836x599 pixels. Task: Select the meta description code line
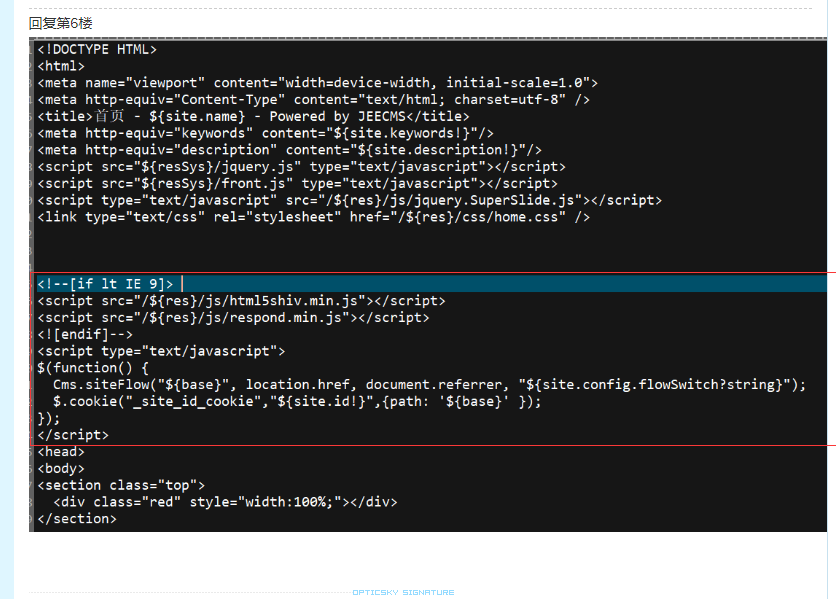(x=290, y=150)
